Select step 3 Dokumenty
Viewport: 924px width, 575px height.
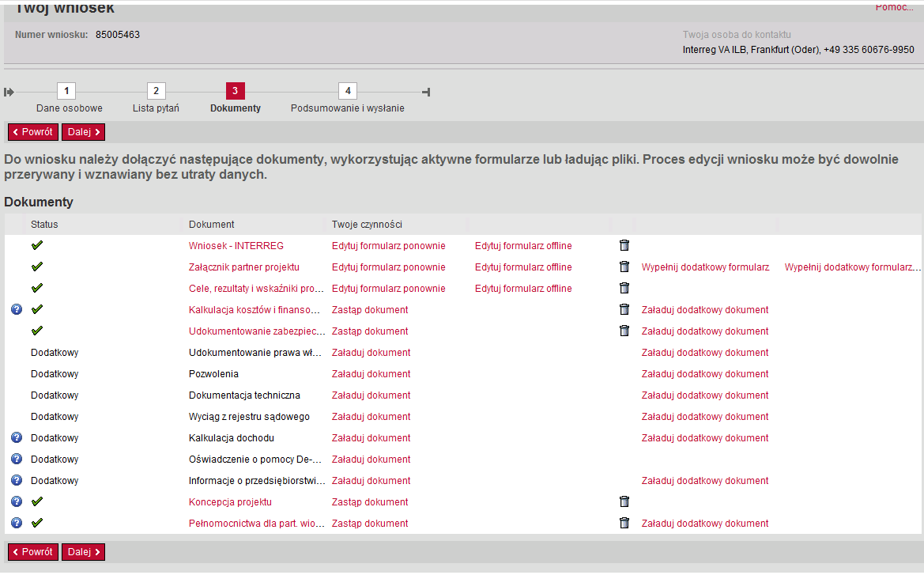[x=235, y=91]
